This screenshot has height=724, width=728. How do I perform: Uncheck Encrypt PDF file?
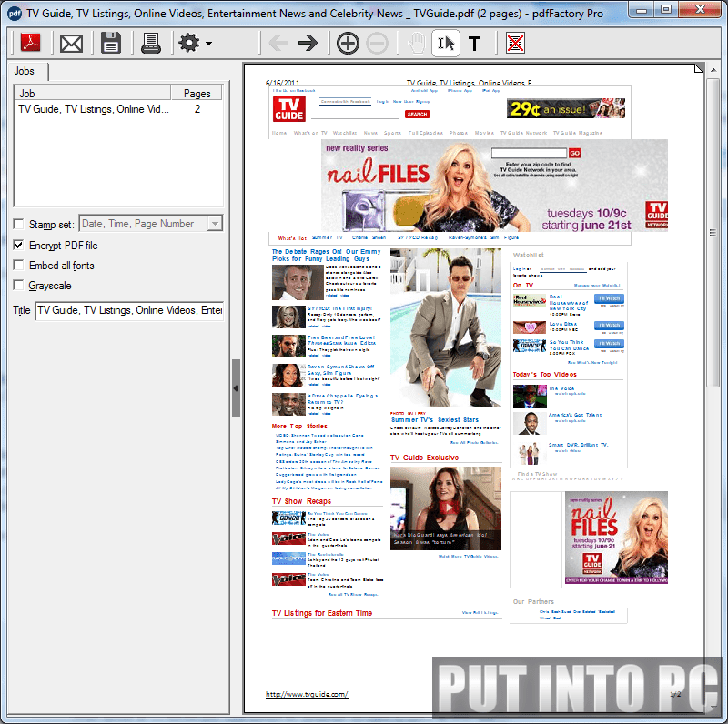click(x=18, y=245)
